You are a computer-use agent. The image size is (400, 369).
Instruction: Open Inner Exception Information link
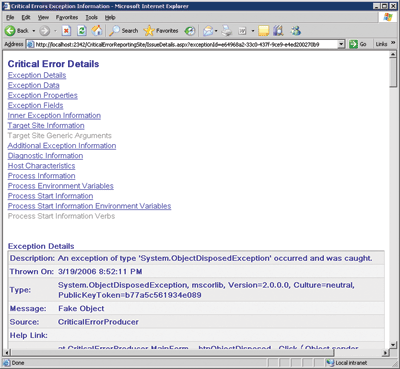(54, 115)
